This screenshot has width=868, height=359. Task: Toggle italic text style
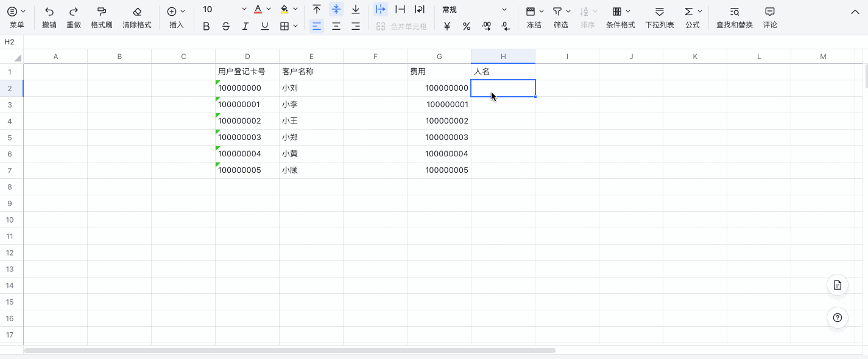point(245,26)
